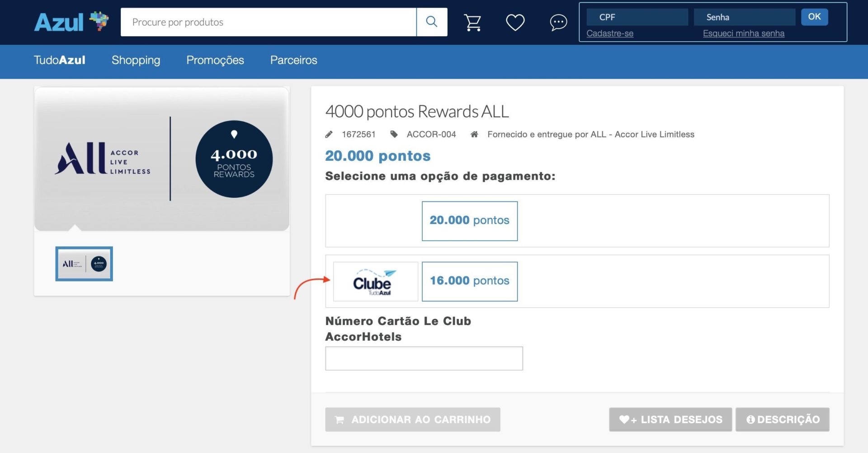The height and width of the screenshot is (453, 868).
Task: Open the Shopping menu item
Action: tap(136, 60)
